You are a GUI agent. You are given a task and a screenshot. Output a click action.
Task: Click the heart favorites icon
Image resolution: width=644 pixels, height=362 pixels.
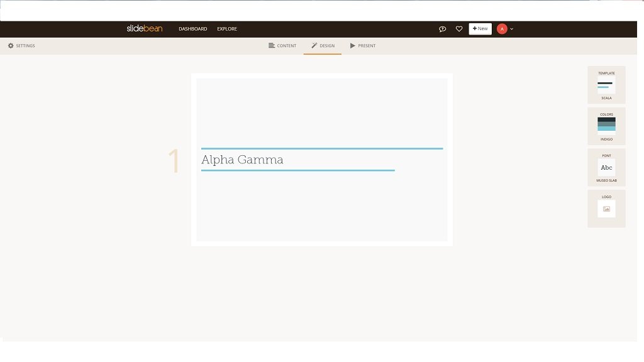pyautogui.click(x=459, y=29)
